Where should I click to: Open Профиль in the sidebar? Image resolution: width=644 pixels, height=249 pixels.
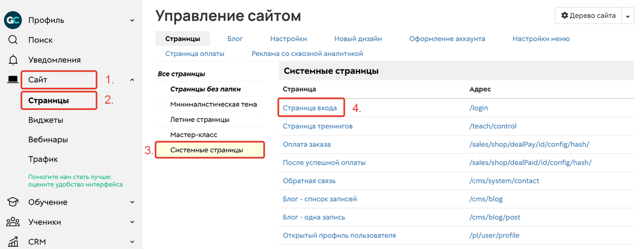pos(46,20)
